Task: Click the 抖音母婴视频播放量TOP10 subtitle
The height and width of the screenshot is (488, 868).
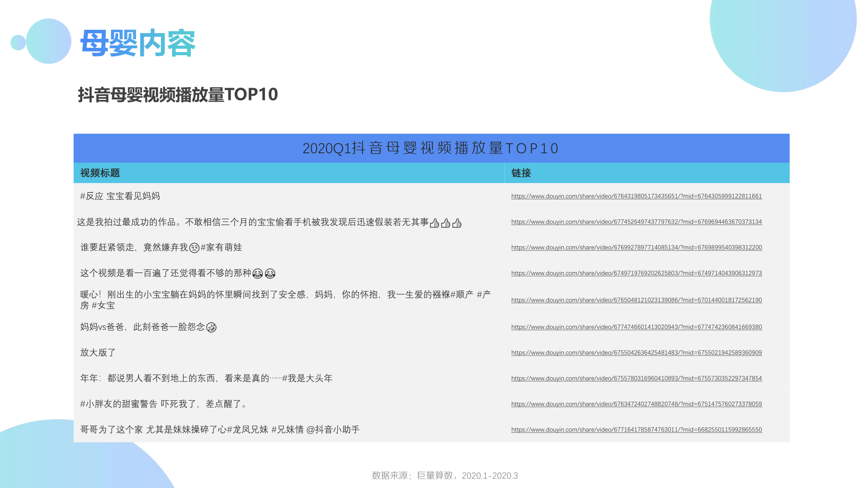Action: click(178, 95)
